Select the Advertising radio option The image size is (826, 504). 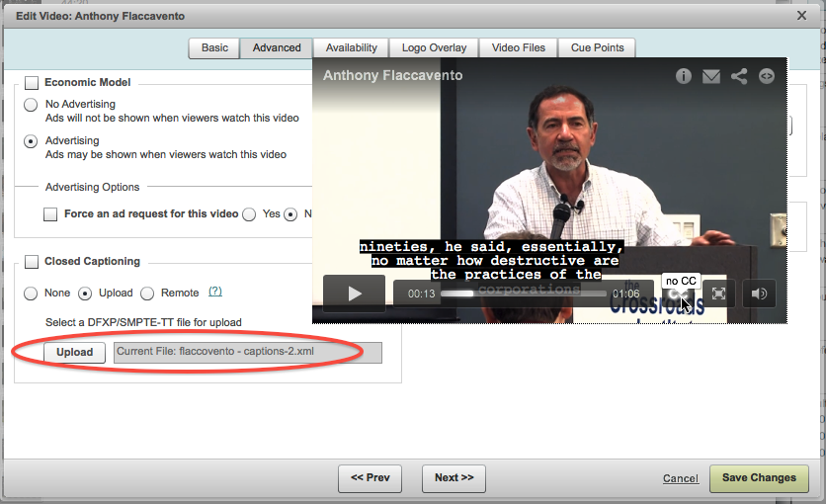click(31, 141)
